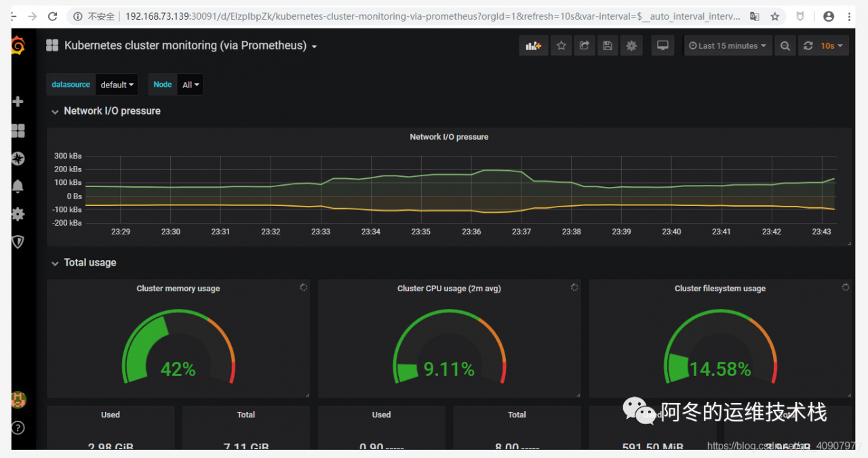Open the browser profile icon

(x=829, y=16)
